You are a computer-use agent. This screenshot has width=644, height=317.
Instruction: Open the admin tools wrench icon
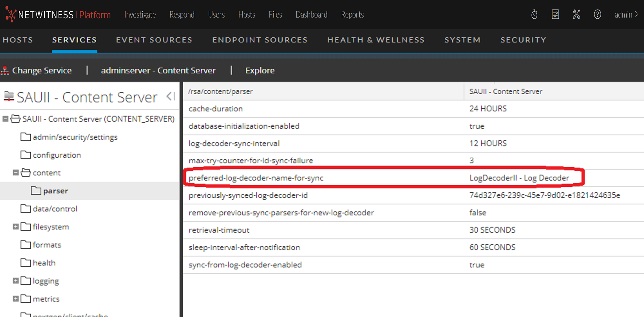pos(576,14)
